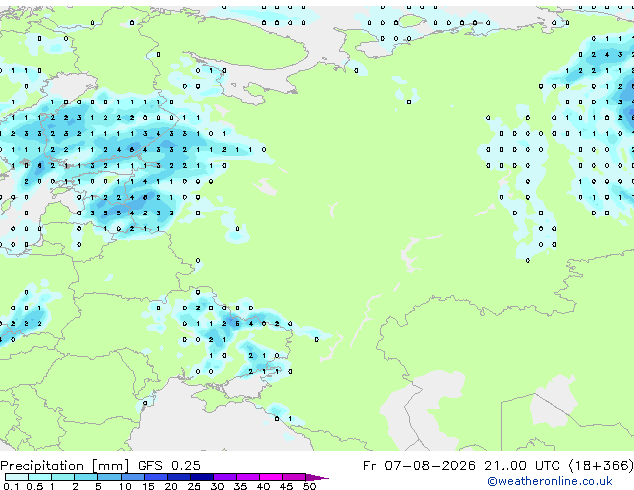The height and width of the screenshot is (490, 634).
Task: Click the 30–35 mm legend swatch
Action: [x=225, y=477]
